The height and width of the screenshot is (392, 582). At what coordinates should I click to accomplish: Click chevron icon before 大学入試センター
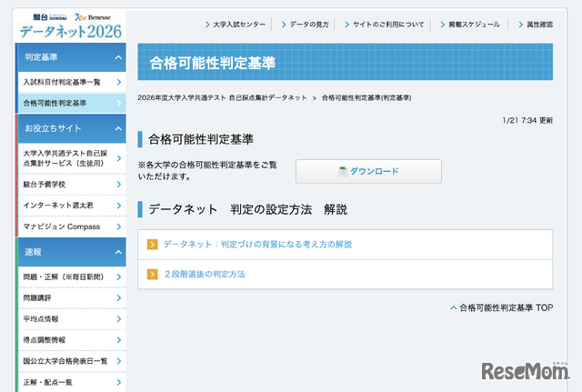click(x=207, y=25)
